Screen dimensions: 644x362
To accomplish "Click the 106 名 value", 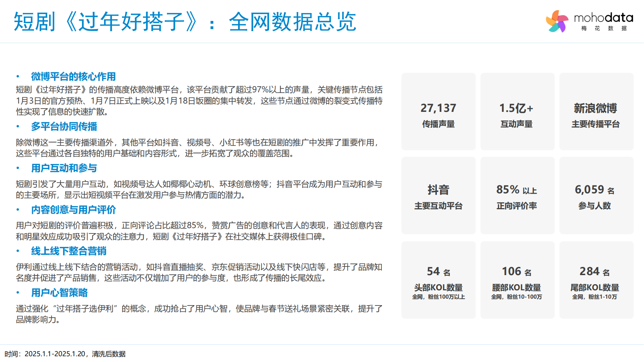I will click(517, 271).
